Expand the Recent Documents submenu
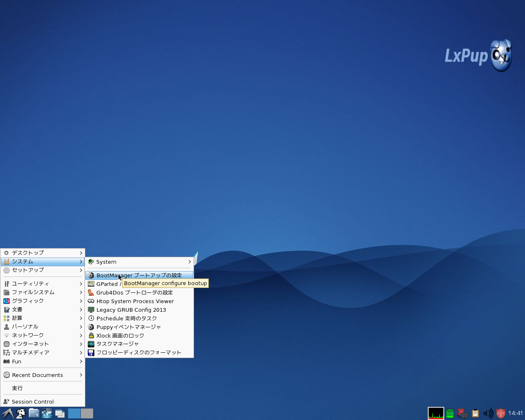Screen dimensions: 525x420 point(81,375)
